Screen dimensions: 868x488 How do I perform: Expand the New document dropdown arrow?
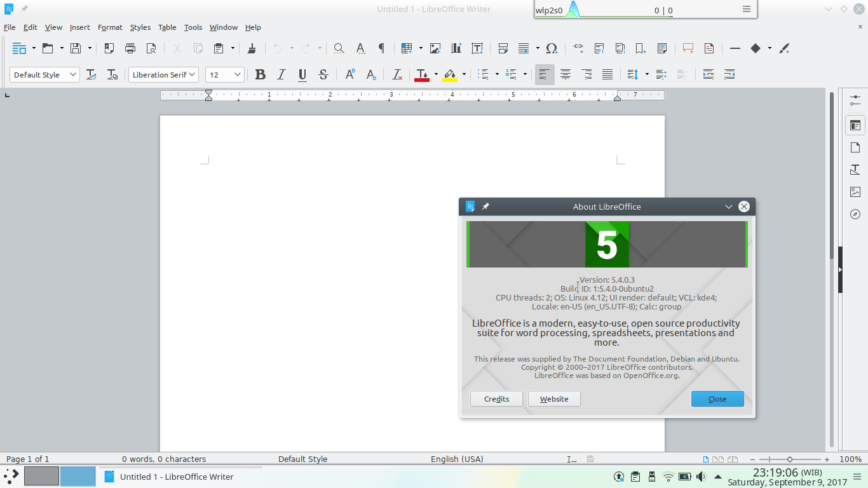point(33,48)
